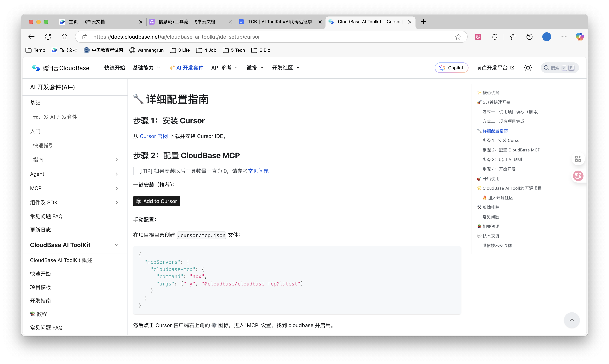Open AI 开发套件 in top navigation
The height and width of the screenshot is (364, 609).
(x=186, y=68)
